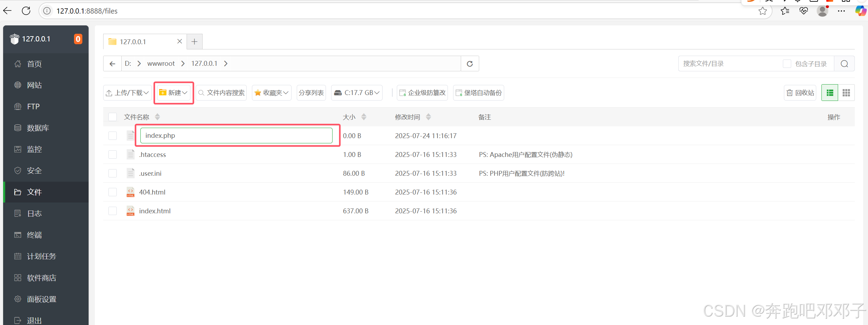Sort by size arrows
Screen dimensions: 868x325
pos(364,117)
